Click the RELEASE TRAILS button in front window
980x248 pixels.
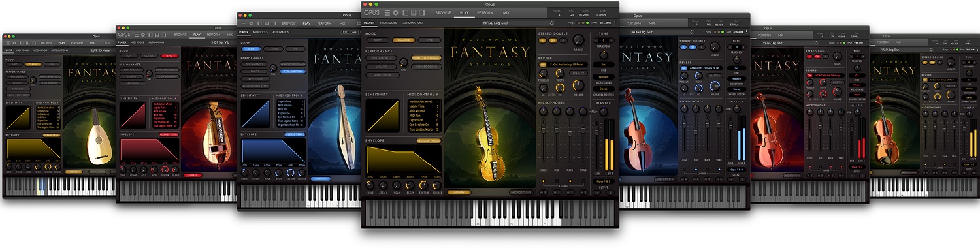tap(429, 140)
